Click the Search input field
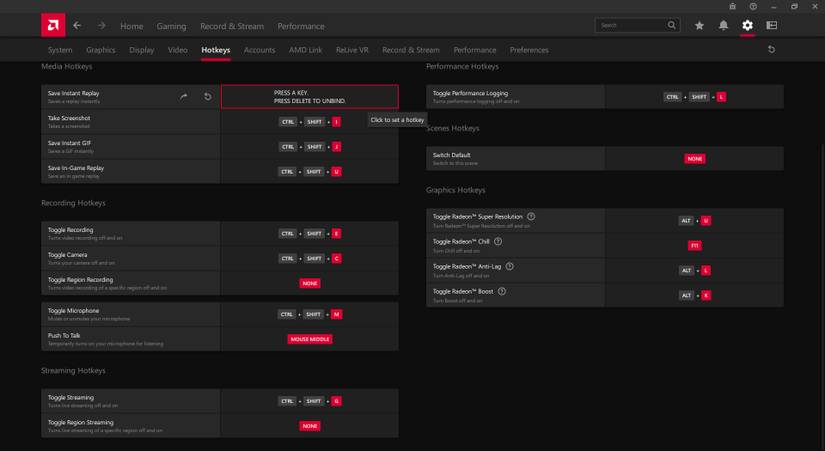Viewport: 825px width, 451px height. click(631, 25)
